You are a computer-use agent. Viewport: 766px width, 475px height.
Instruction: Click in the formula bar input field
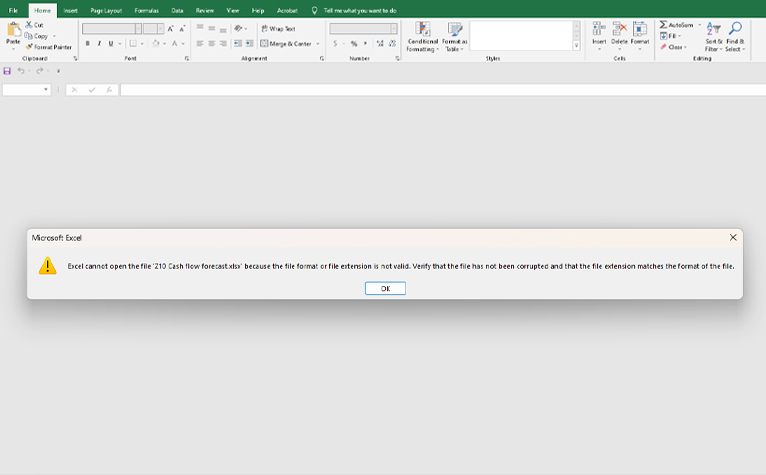[x=440, y=90]
